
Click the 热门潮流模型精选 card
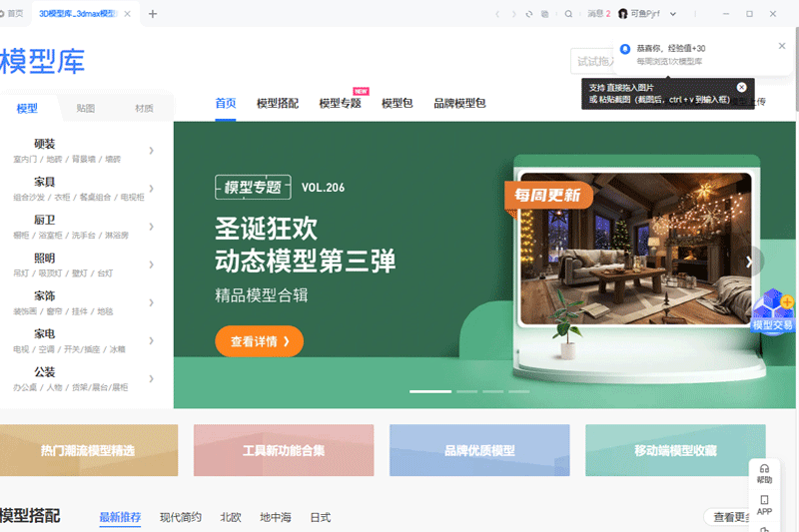[x=88, y=450]
